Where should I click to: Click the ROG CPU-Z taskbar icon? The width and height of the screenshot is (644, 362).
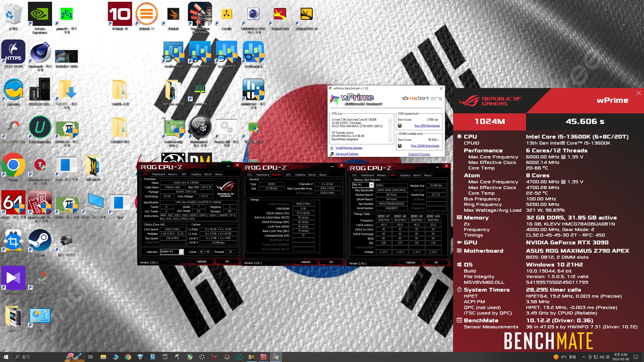coord(263,357)
